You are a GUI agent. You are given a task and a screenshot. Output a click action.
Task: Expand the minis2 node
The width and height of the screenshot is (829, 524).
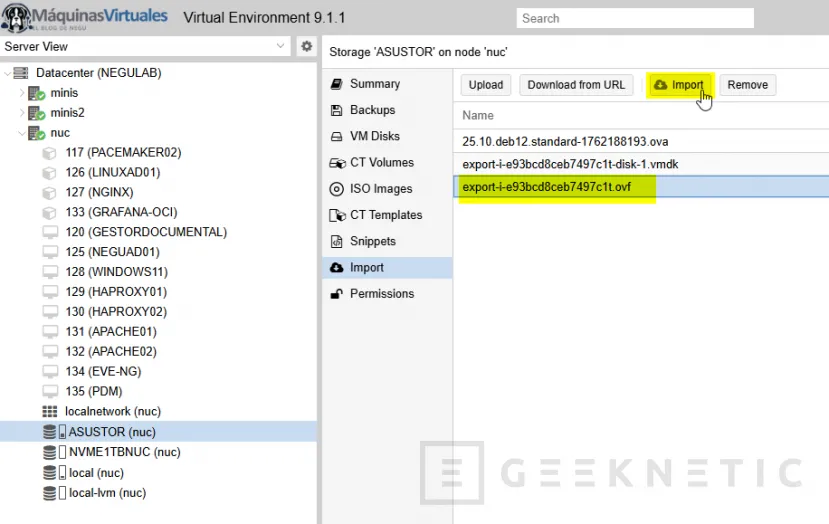click(22, 113)
